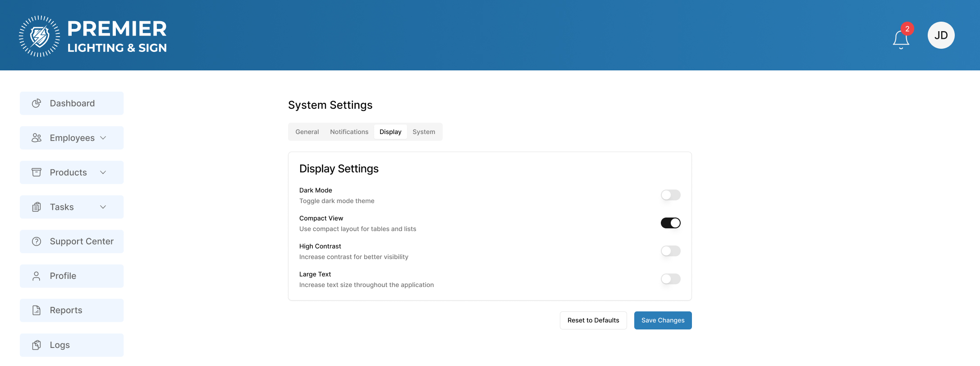Click the Dashboard pie chart icon

tap(37, 103)
